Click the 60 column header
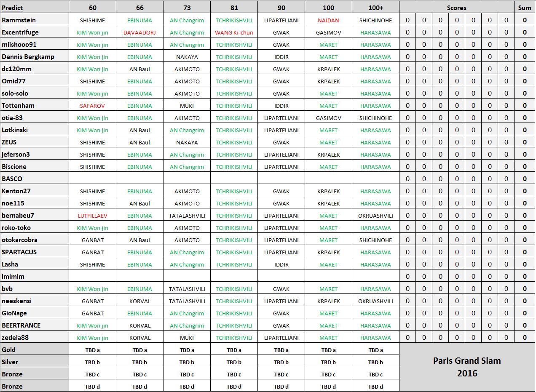Screen dimensions: 536x392 pos(92,8)
